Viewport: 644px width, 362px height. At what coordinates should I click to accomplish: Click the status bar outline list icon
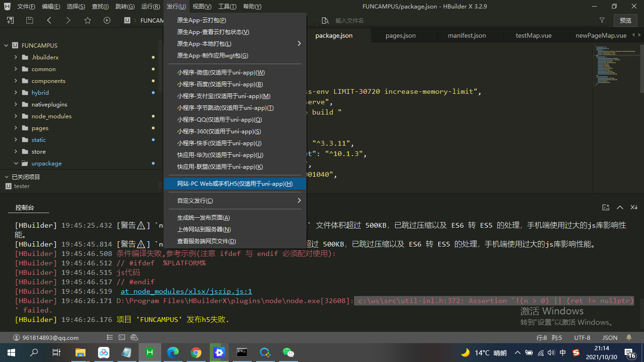point(110,337)
